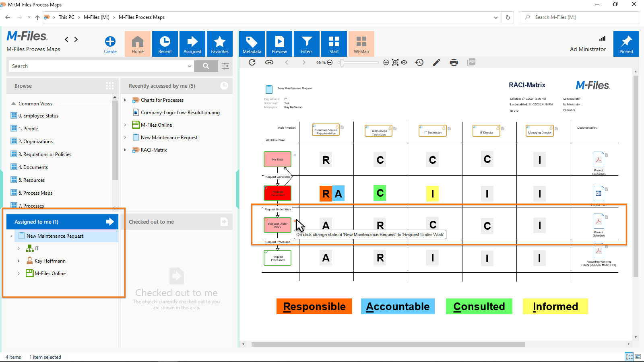Print the RACI-Matrix using the printer icon

(x=454, y=62)
